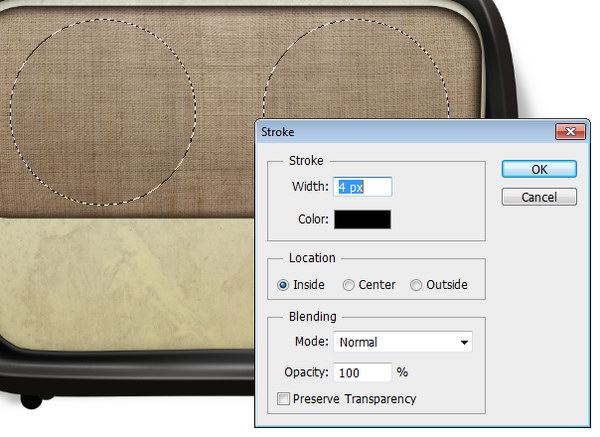This screenshot has width=600, height=437.
Task: Click OK in the Stroke dialog
Action: 539,169
